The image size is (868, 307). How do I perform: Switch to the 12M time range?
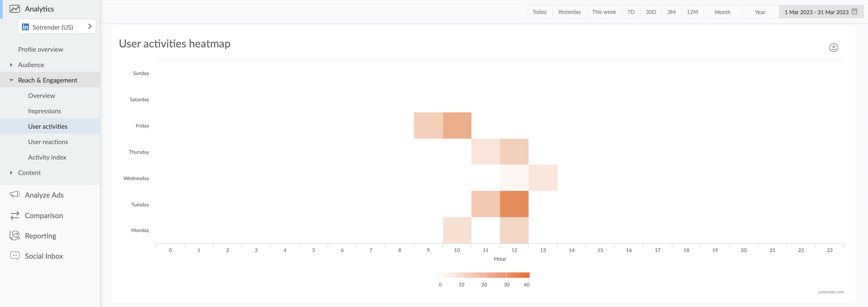pyautogui.click(x=692, y=12)
